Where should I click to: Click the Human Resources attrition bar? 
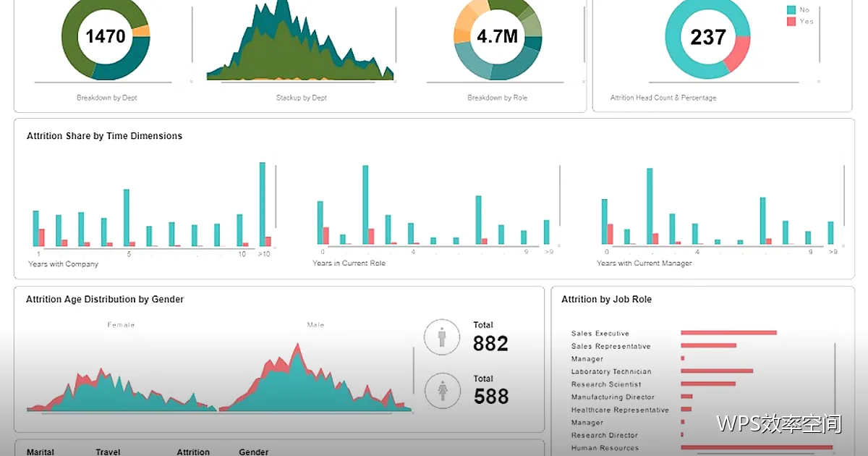[x=757, y=447]
